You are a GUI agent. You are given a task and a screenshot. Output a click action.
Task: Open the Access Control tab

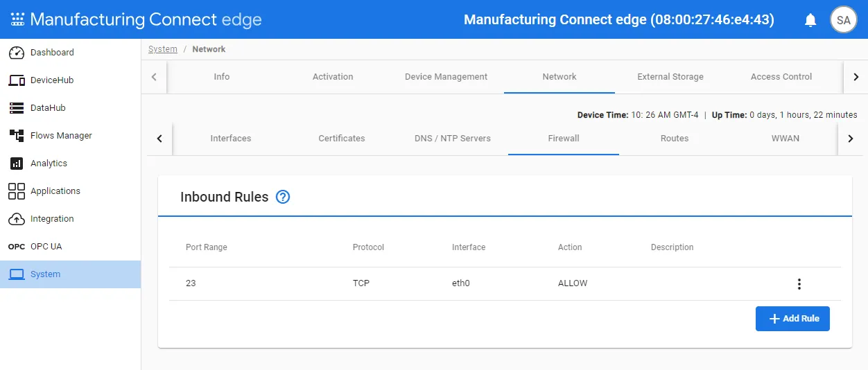pyautogui.click(x=781, y=77)
